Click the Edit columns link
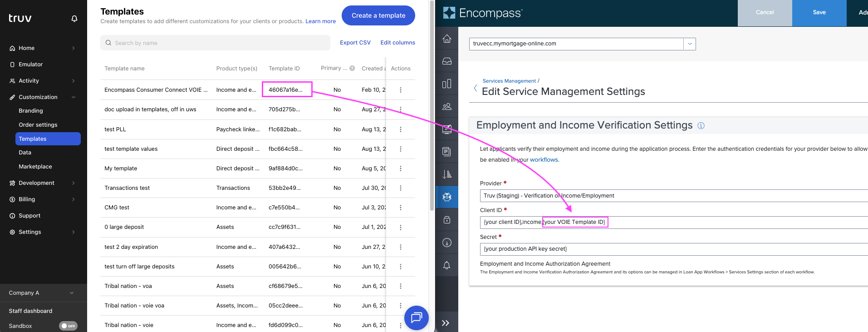Screen dimensions: 868x332 pyautogui.click(x=398, y=43)
